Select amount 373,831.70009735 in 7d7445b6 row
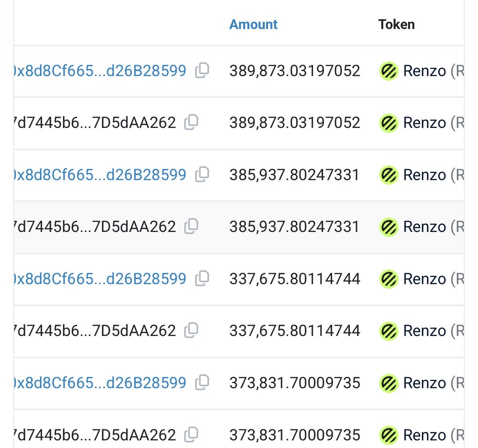Viewport: 478px width, 448px height. (x=295, y=435)
